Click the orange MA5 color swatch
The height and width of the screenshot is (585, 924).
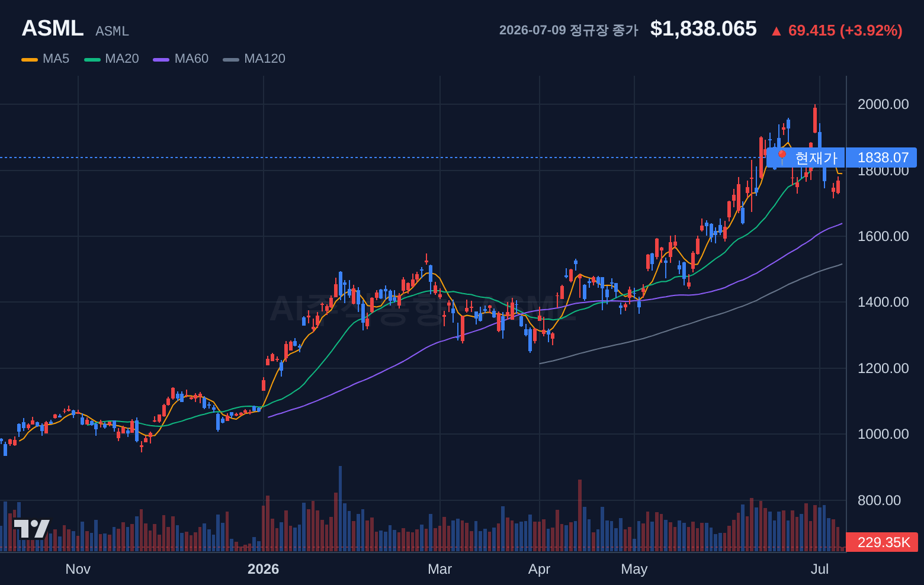(x=30, y=59)
